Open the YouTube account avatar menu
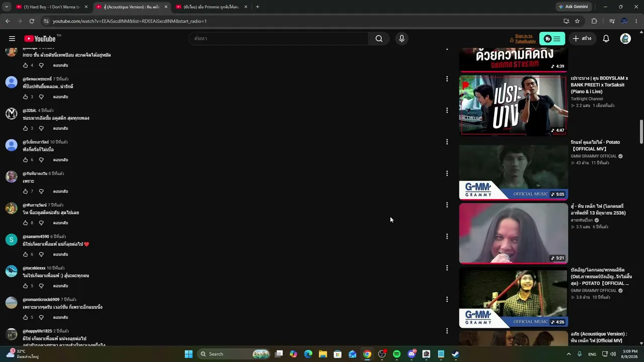This screenshot has height=362, width=644. (625, 39)
